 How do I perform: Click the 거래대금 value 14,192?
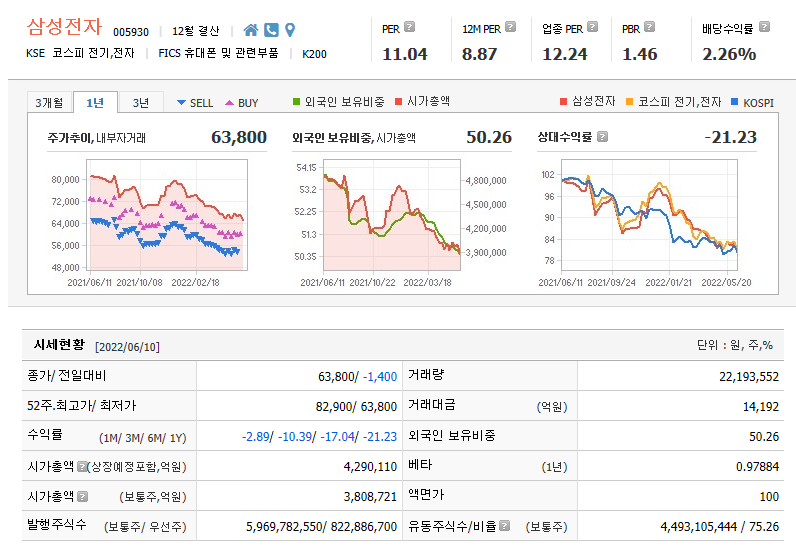(760, 407)
